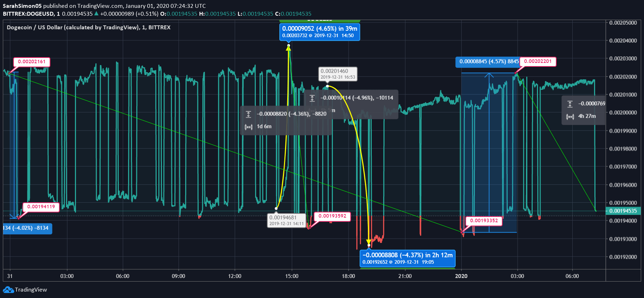Click the 2020 marker on the time axis
Viewport: 644px width, 298px height.
coord(461,276)
